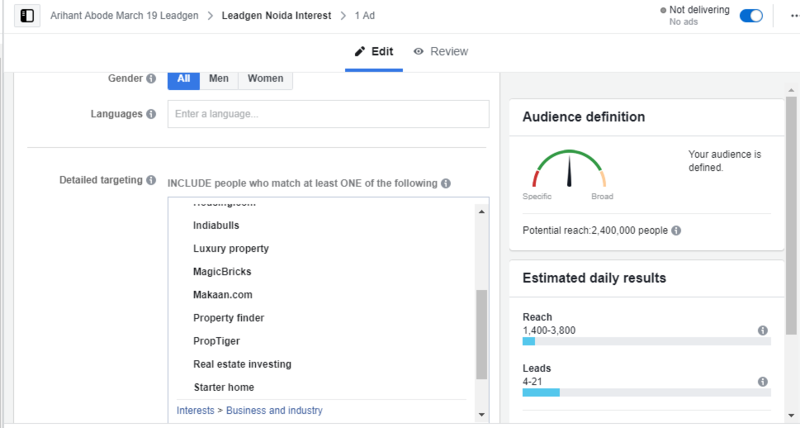
Task: Switch to the Edit tab
Action: (374, 52)
